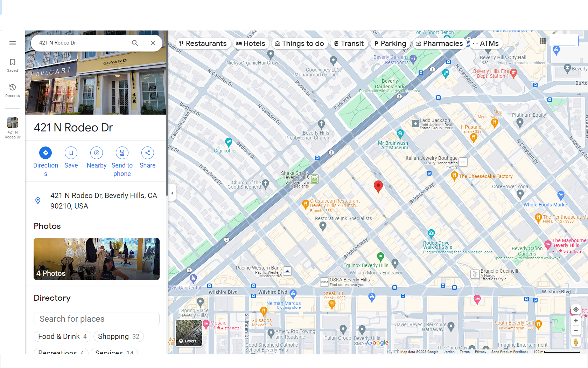Select Avis Car Rental marker
588x368 pixels.
click(193, 279)
